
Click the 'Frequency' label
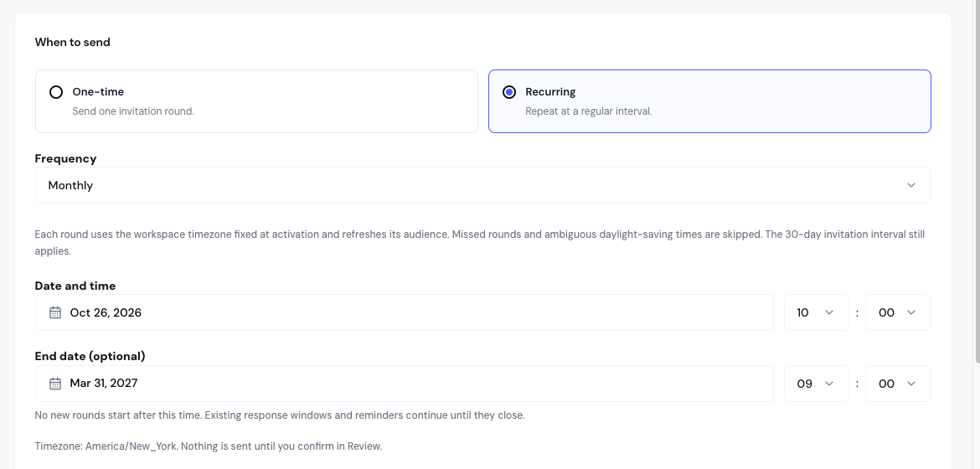click(x=65, y=159)
